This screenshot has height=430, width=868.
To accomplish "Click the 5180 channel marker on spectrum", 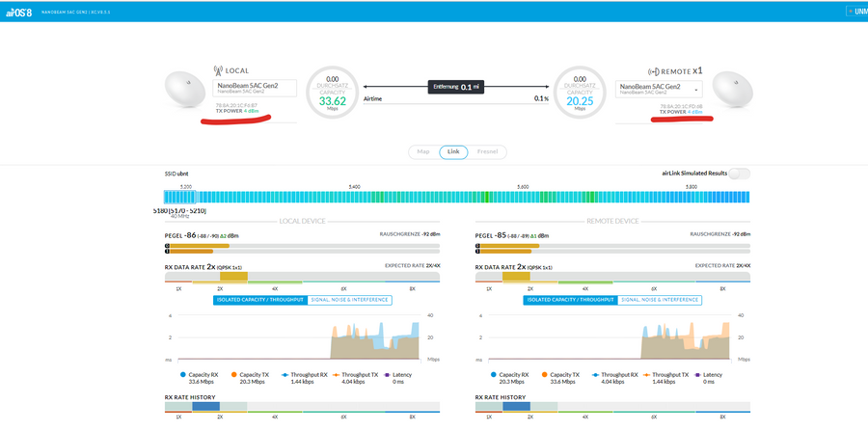I will (x=179, y=197).
